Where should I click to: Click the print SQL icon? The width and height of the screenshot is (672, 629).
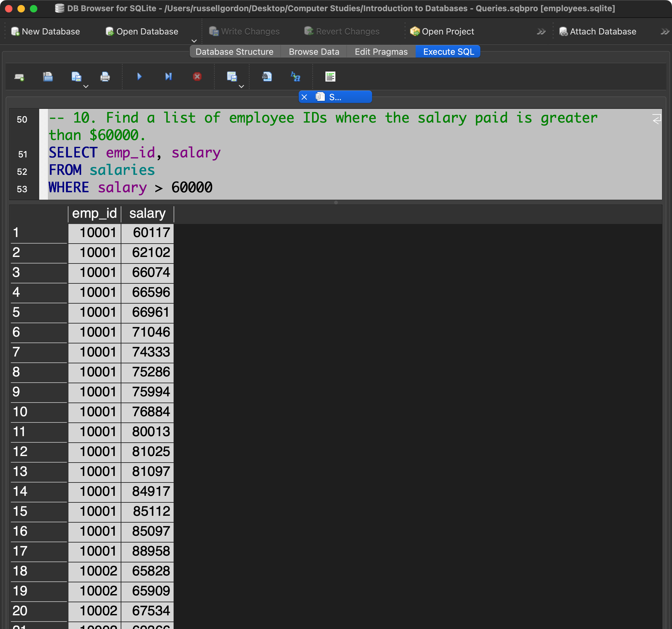point(105,77)
